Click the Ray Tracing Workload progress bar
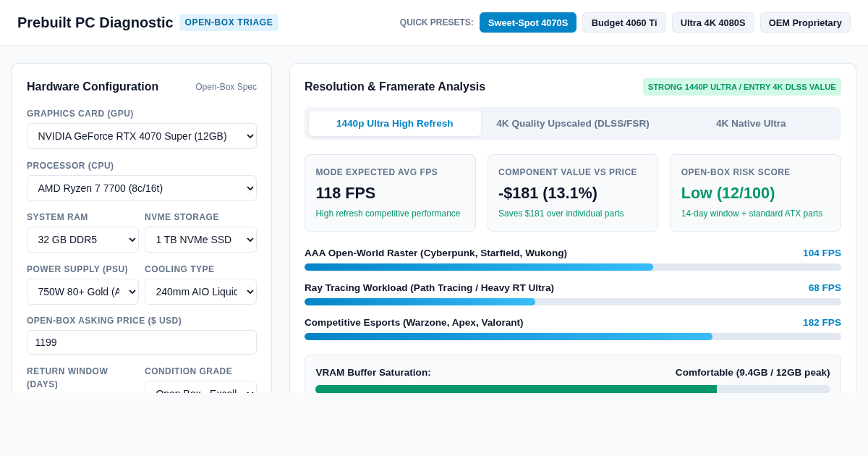The image size is (868, 456). tap(573, 302)
